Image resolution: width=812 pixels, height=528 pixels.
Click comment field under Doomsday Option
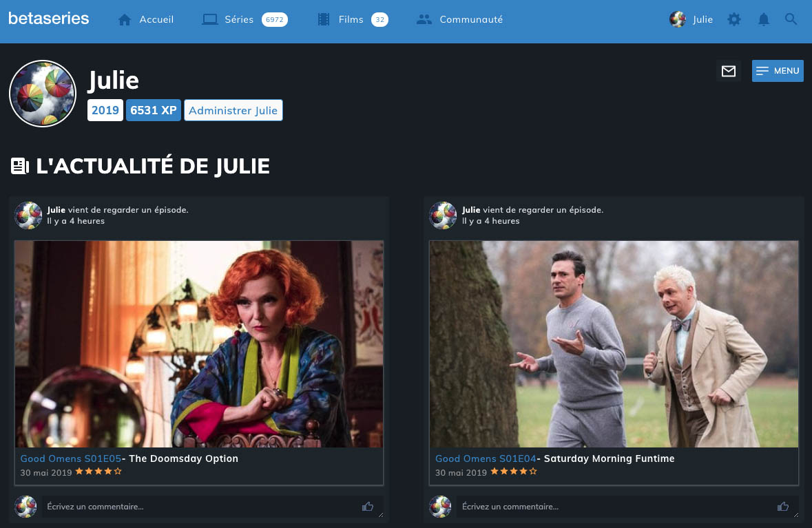tap(200, 507)
